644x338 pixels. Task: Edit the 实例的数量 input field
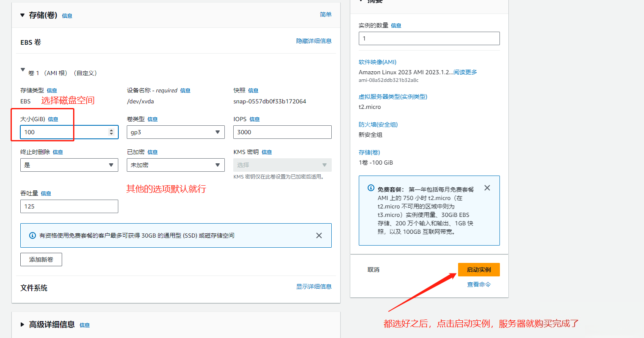(429, 38)
